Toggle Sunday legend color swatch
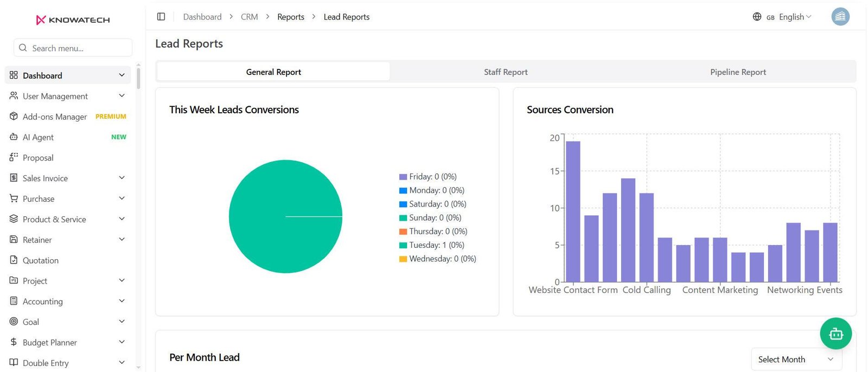The height and width of the screenshot is (372, 868). (403, 218)
